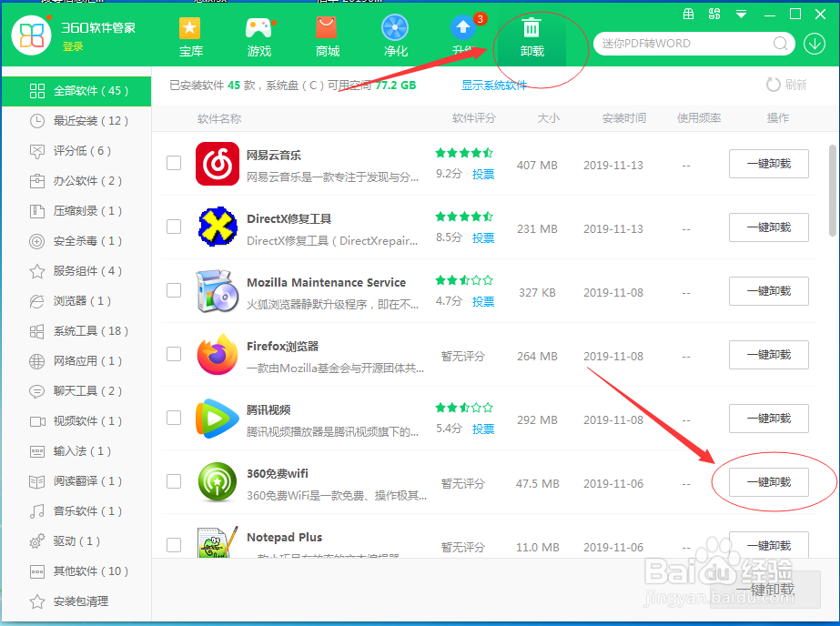Select 阅读翻译 (1) category
The height and width of the screenshot is (626, 840).
pos(76,481)
